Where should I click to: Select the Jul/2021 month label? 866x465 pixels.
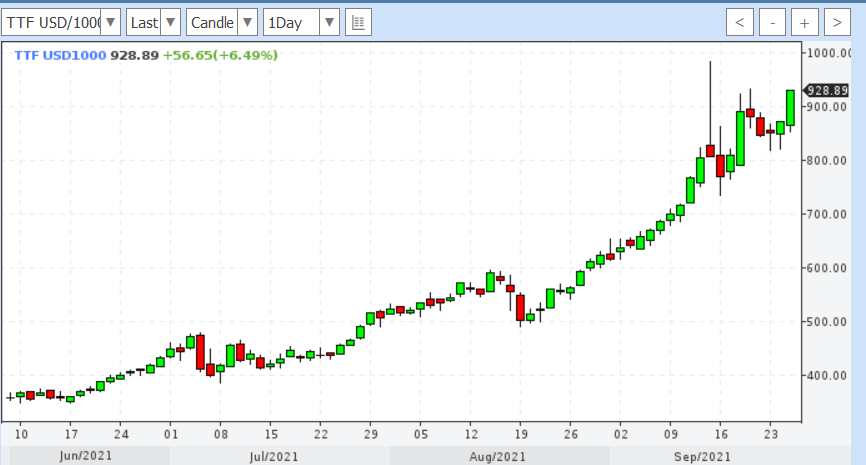click(274, 457)
